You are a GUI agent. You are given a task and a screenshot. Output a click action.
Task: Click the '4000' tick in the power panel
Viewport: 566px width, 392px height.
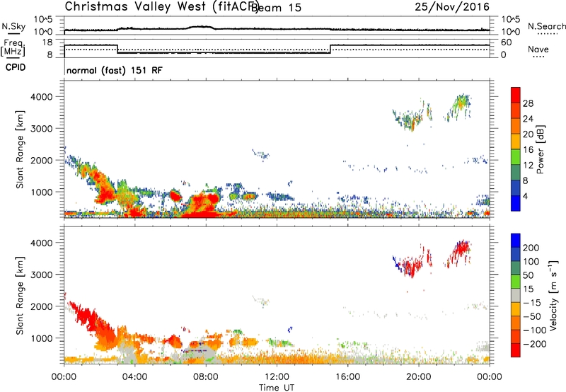click(x=42, y=97)
